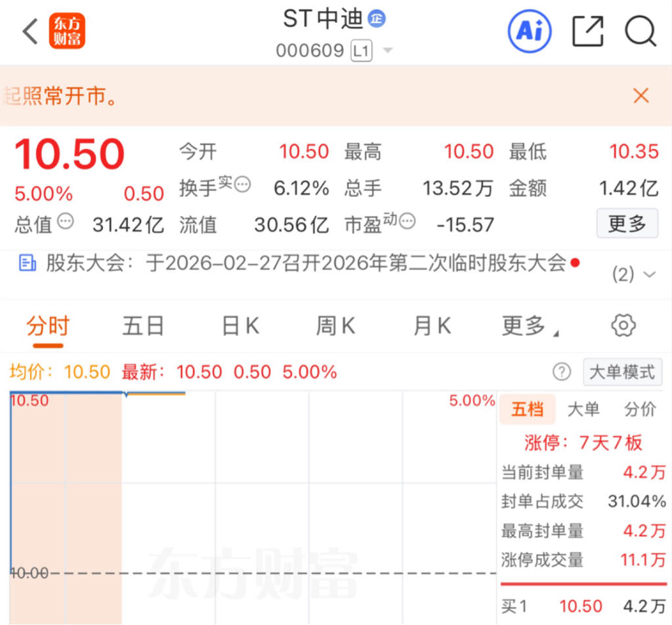Click inside the intraday price chart

(x=253, y=507)
